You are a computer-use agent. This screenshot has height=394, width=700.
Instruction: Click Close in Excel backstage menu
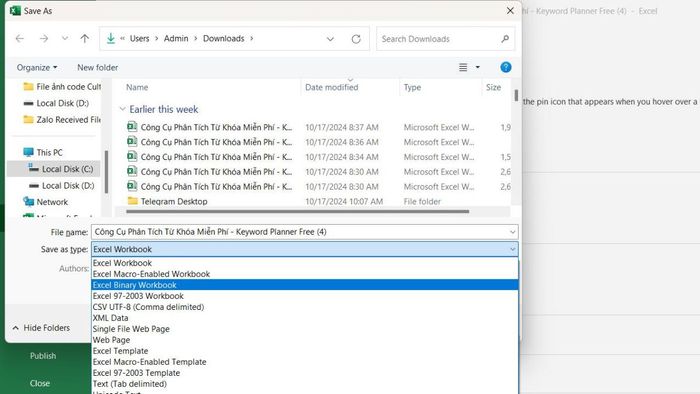click(40, 383)
